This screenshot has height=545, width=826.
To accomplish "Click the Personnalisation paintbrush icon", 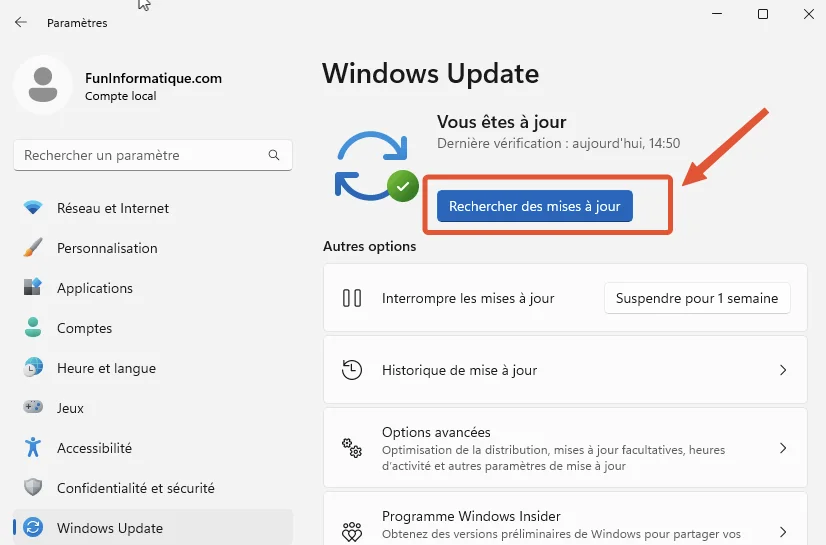I will [33, 247].
